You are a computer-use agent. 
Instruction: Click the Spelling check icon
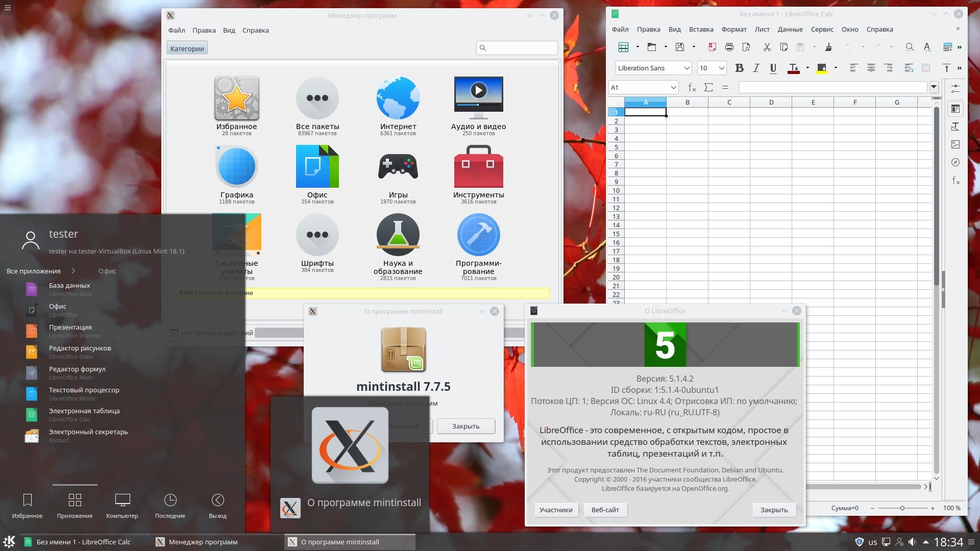(x=927, y=47)
